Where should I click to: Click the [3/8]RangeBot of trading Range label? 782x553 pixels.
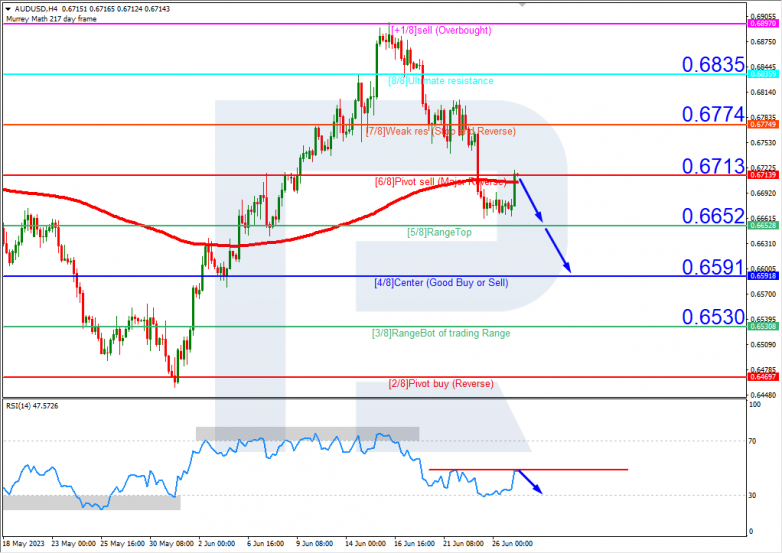click(441, 333)
